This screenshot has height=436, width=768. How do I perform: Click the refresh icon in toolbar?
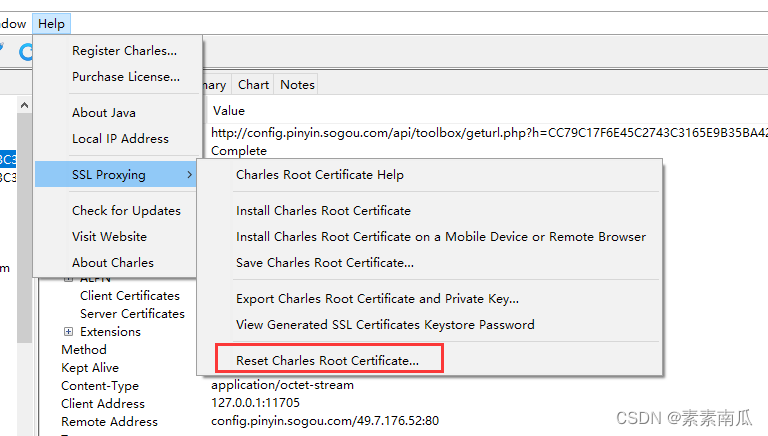pos(26,51)
